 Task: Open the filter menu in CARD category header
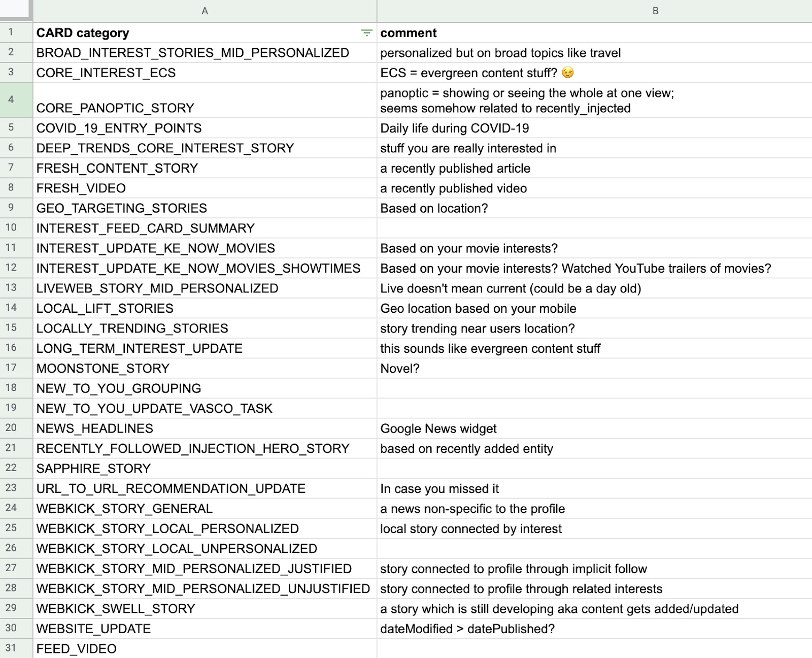pyautogui.click(x=366, y=33)
